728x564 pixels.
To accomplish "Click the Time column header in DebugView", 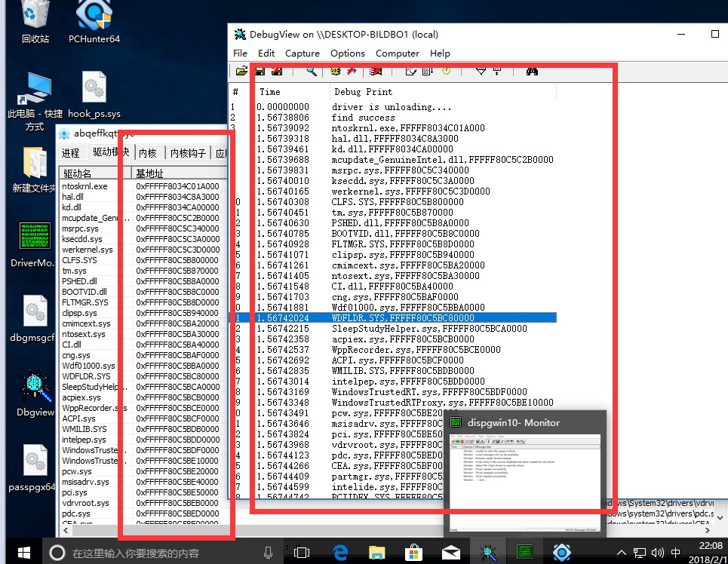I will pyautogui.click(x=291, y=92).
